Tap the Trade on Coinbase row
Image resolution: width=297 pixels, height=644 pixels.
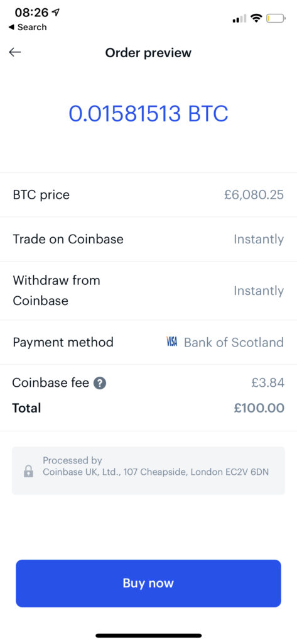click(148, 239)
